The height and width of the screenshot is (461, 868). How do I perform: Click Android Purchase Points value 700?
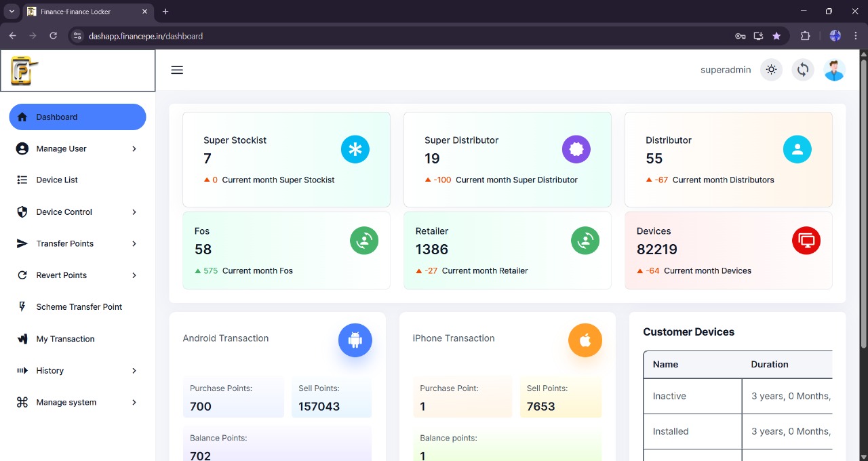coord(201,407)
